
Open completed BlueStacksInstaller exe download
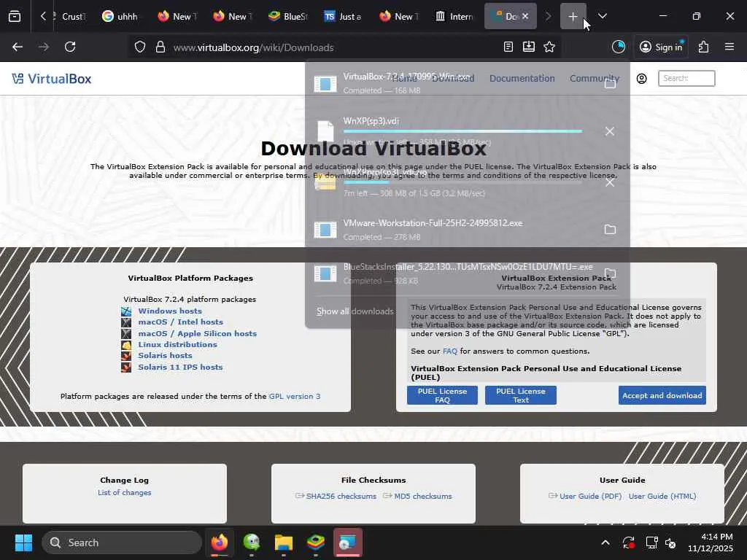[452, 273]
